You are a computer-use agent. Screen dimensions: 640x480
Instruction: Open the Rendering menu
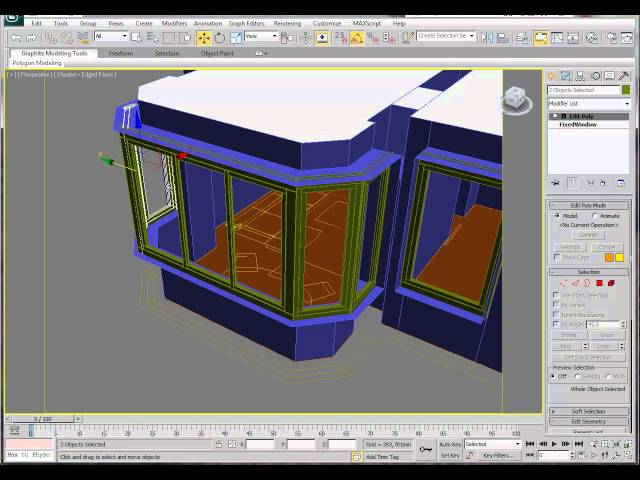287,24
